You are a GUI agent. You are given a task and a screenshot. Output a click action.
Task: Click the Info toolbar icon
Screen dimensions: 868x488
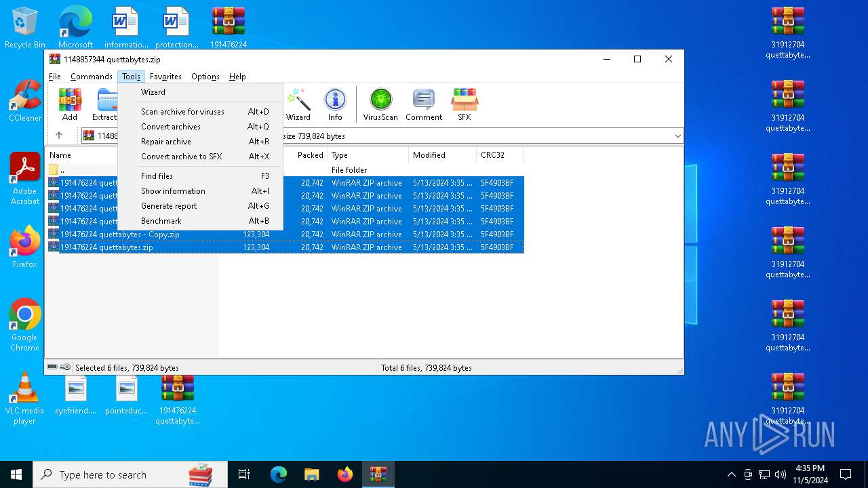click(x=335, y=105)
